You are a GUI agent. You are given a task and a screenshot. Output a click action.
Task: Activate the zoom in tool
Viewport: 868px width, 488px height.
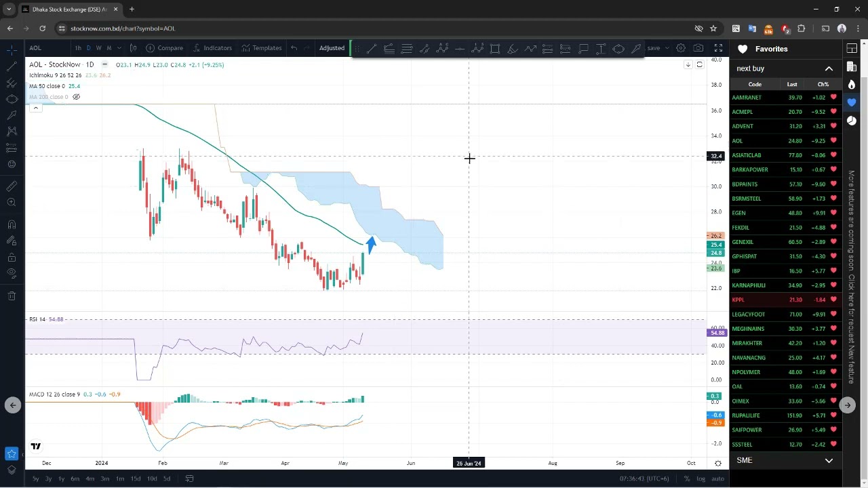click(12, 203)
